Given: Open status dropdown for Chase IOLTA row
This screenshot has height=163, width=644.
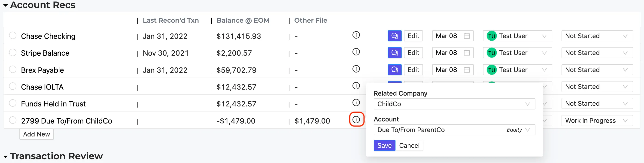Looking at the screenshot, I should 597,87.
